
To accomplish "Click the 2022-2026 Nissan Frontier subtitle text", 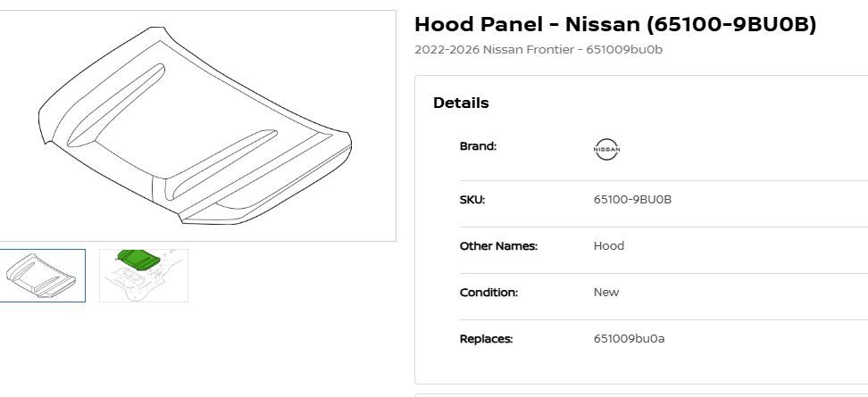I will point(495,50).
